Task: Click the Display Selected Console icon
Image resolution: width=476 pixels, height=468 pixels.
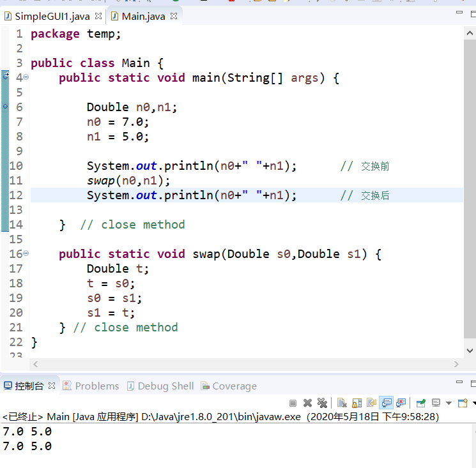Action: click(x=436, y=403)
